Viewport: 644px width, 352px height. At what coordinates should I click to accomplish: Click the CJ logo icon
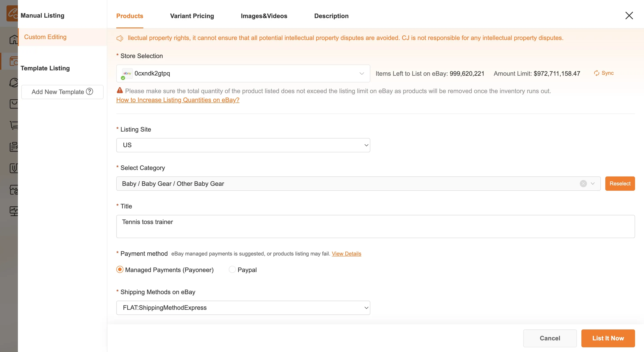pos(12,13)
